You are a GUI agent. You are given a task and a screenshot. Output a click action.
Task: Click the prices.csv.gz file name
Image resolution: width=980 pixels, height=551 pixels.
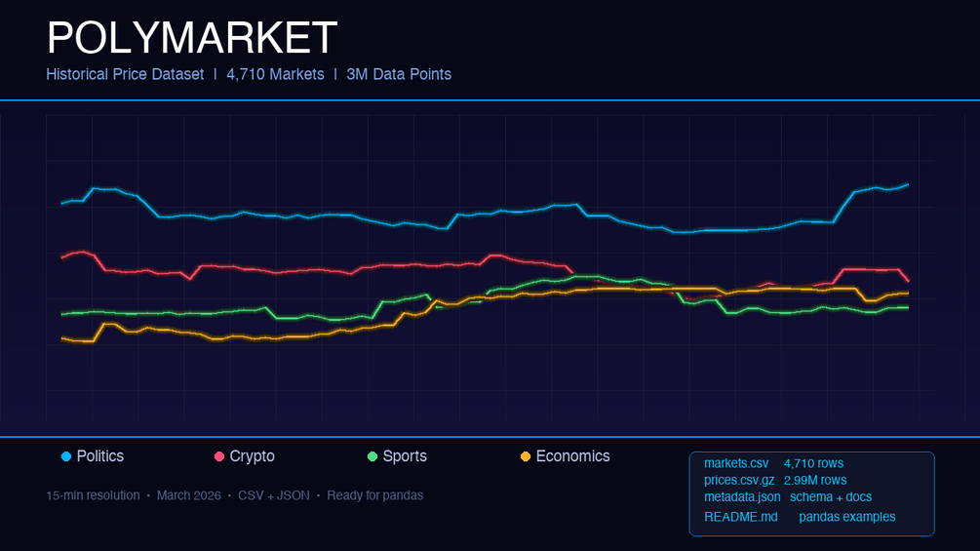pyautogui.click(x=739, y=481)
